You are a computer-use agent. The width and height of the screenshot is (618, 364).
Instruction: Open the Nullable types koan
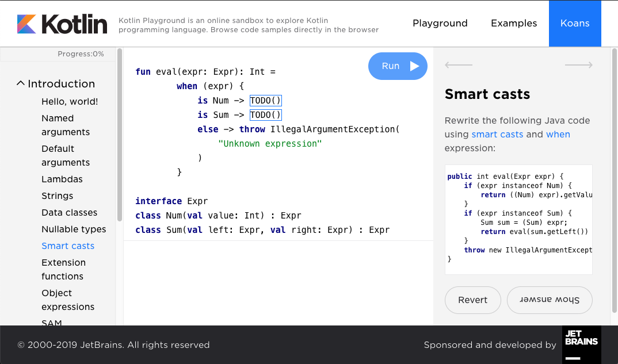pos(74,229)
